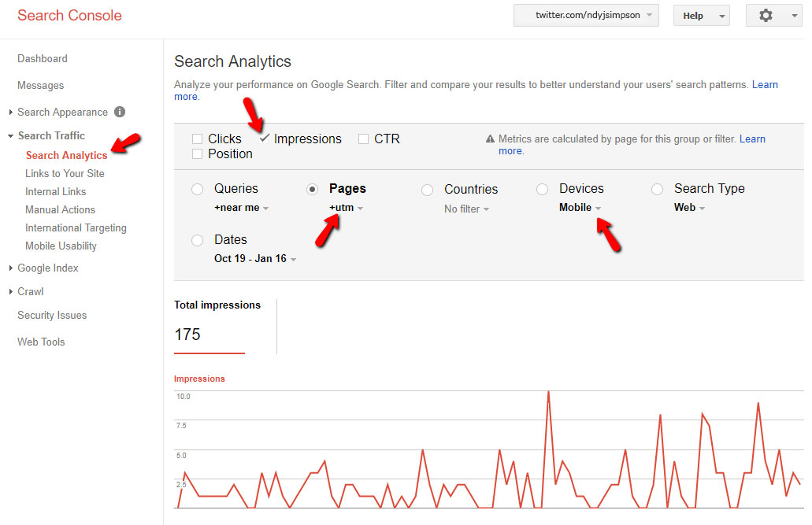Enable the CTR checkbox
812x525 pixels.
pyautogui.click(x=364, y=139)
